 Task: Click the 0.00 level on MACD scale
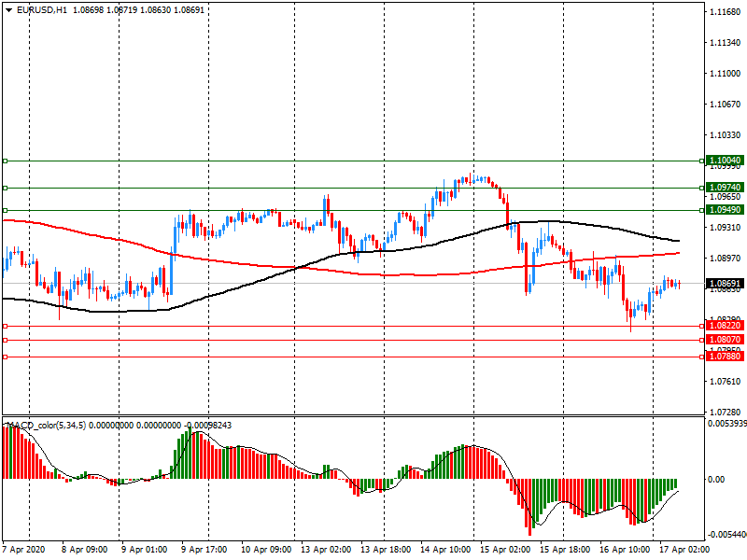pyautogui.click(x=718, y=479)
